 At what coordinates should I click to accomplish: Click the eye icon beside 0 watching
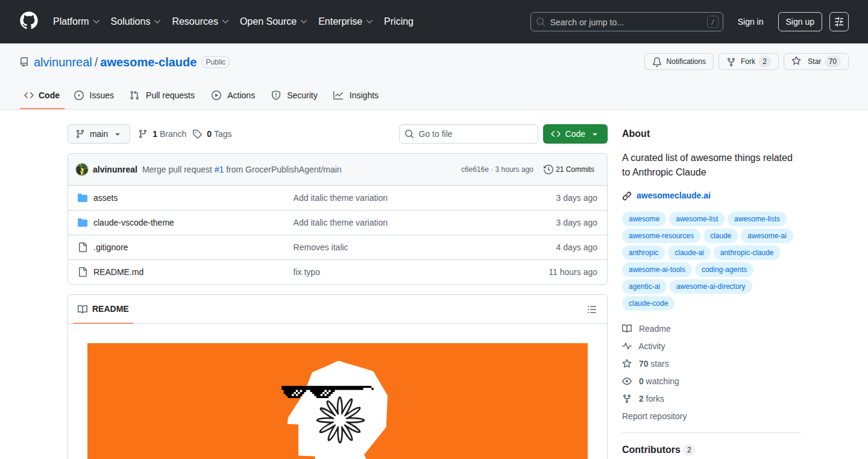(627, 381)
